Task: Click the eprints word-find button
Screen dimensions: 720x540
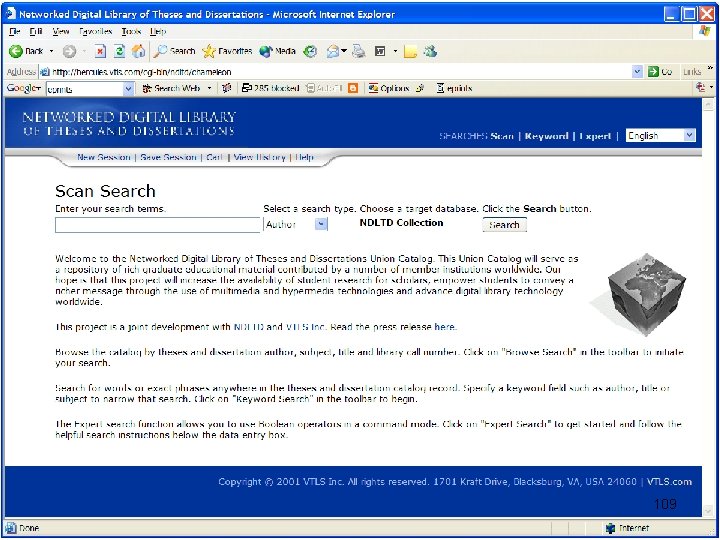Action: [x=454, y=88]
